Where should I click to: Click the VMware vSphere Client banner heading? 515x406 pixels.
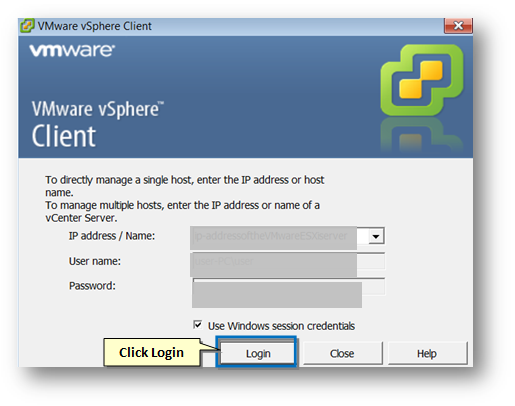[97, 124]
